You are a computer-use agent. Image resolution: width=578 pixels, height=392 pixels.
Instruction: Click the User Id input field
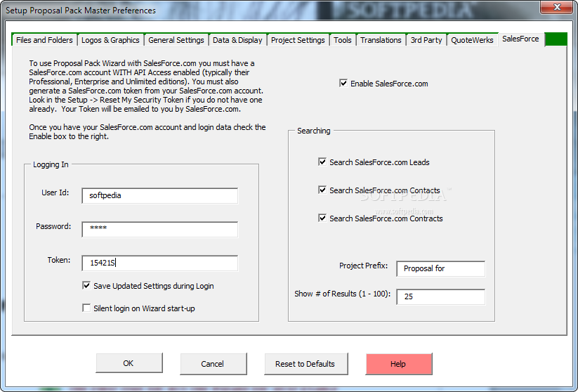tap(159, 195)
